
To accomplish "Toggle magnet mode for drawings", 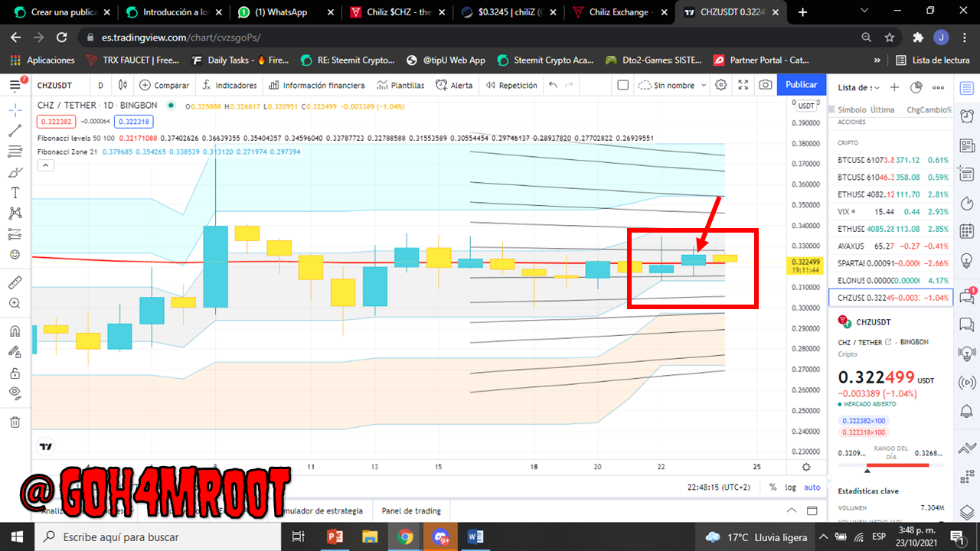I will pos(15,331).
